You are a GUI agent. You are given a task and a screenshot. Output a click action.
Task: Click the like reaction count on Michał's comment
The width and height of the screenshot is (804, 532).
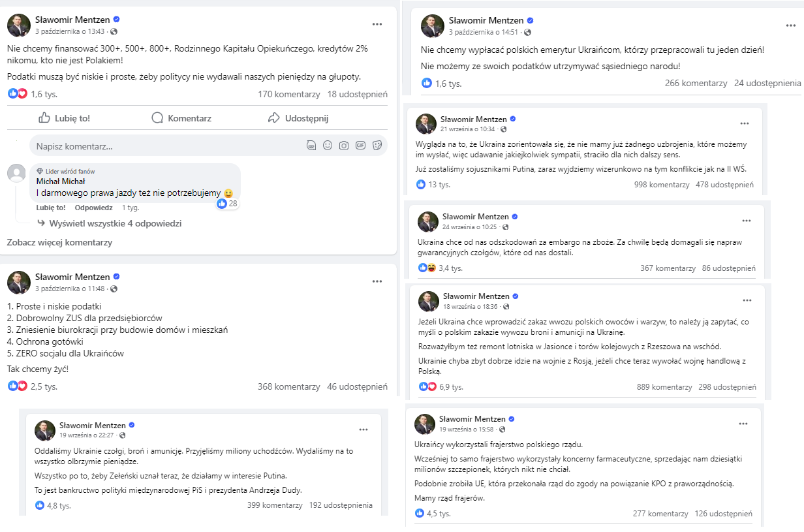pos(227,204)
